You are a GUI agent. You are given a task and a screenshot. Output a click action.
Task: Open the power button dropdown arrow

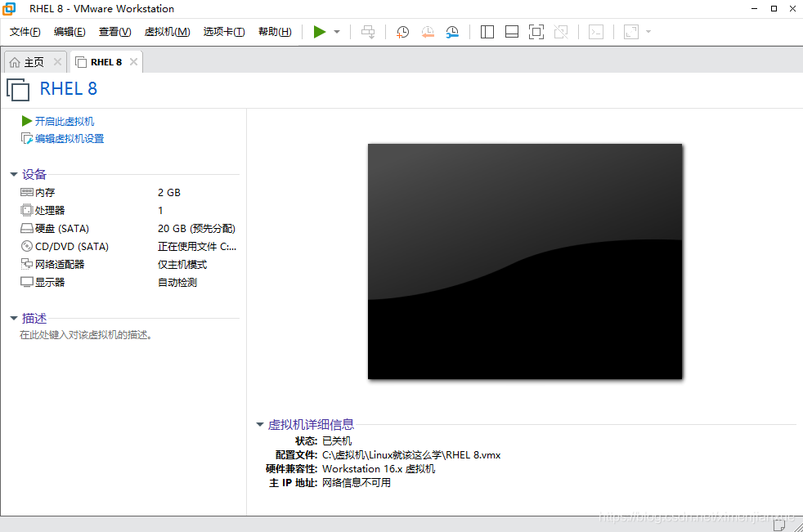pyautogui.click(x=335, y=32)
